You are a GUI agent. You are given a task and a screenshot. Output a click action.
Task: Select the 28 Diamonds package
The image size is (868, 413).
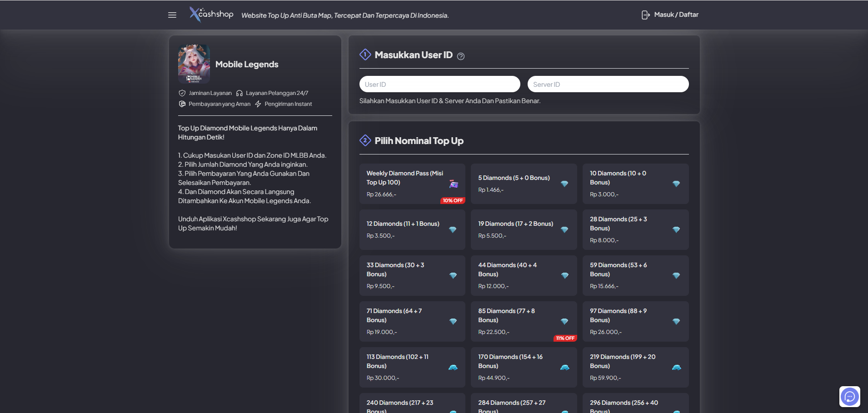point(635,229)
